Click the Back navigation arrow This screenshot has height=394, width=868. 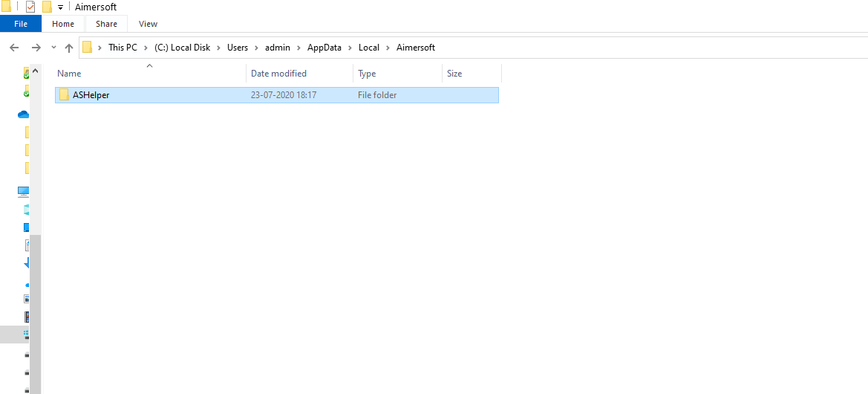click(14, 48)
